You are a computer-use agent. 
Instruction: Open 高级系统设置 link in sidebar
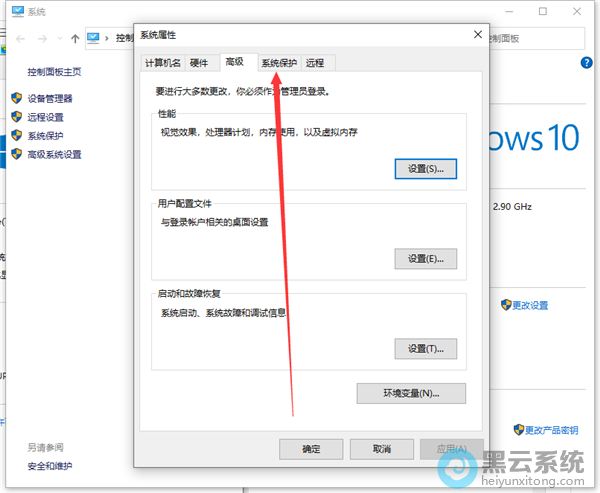pyautogui.click(x=54, y=154)
